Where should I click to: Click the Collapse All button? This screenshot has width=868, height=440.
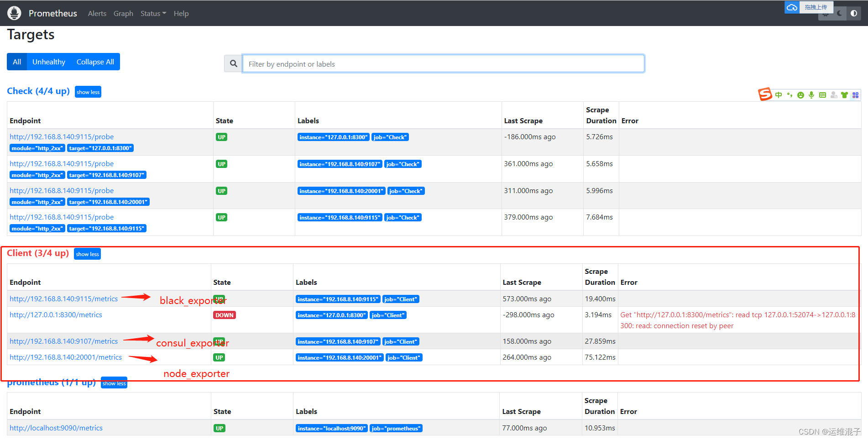(x=95, y=62)
